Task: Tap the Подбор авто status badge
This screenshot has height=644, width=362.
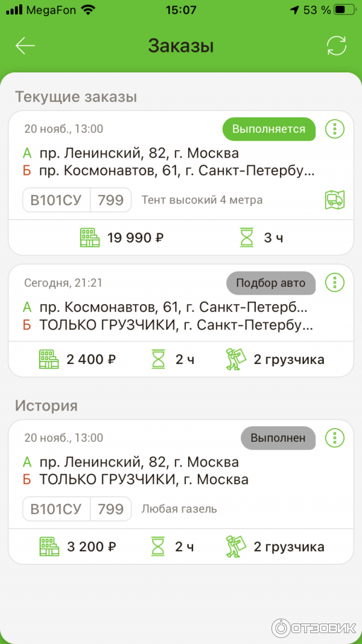Action: 271,282
